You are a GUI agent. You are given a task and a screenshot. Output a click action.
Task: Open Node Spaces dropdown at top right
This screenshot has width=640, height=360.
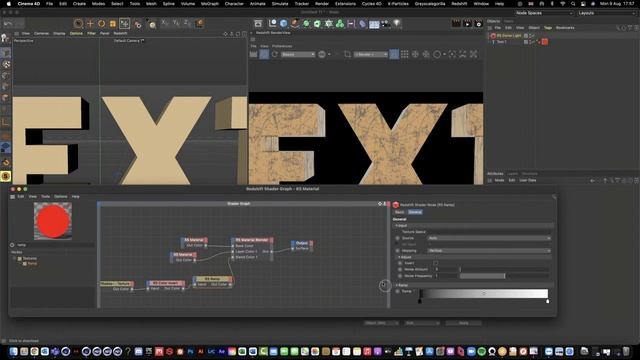(544, 13)
